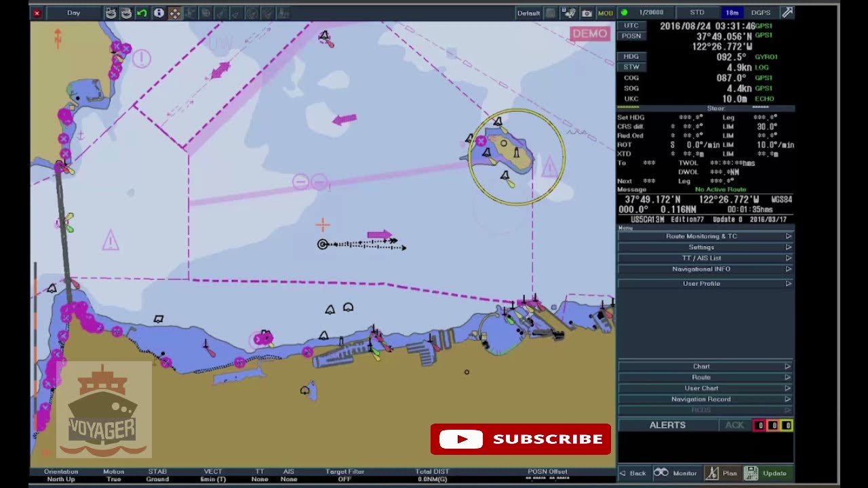This screenshot has width=868, height=488.
Task: Open the Day palette selector
Action: coord(73,13)
